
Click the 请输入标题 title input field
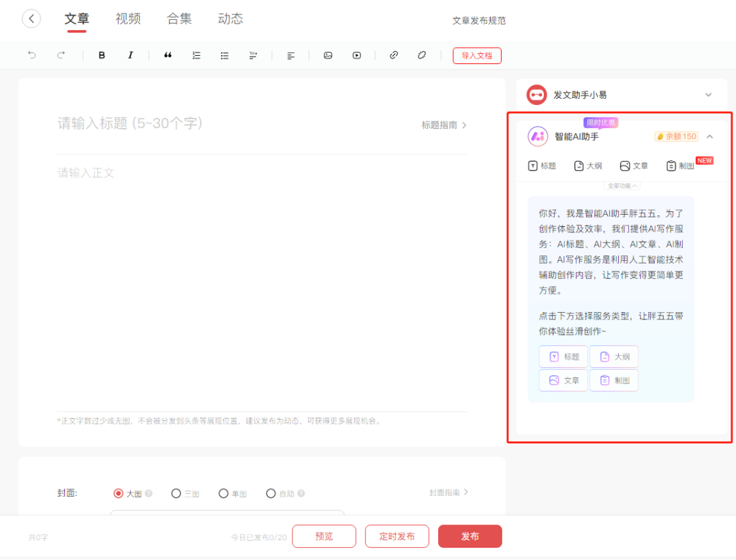coord(204,123)
